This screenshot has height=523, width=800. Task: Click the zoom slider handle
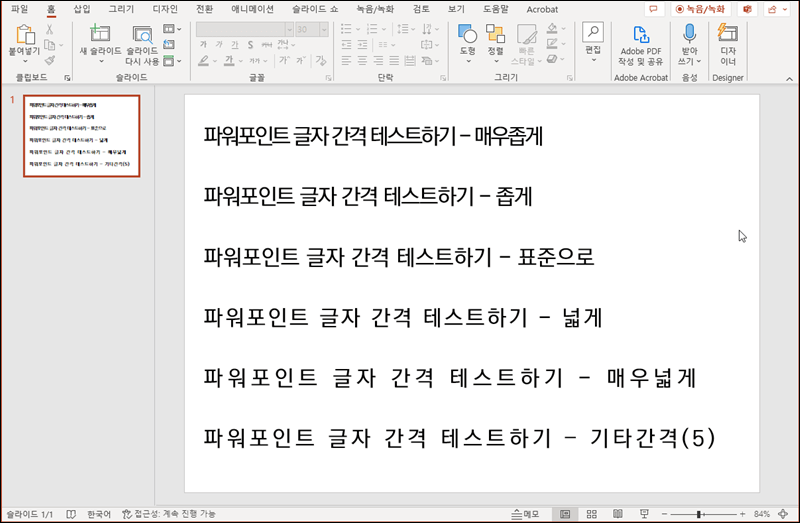click(x=698, y=514)
